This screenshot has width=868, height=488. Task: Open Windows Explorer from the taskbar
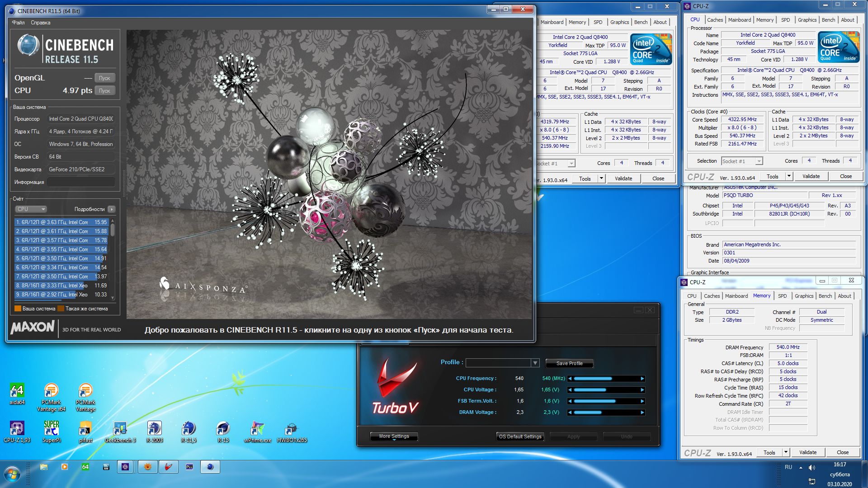(x=44, y=467)
